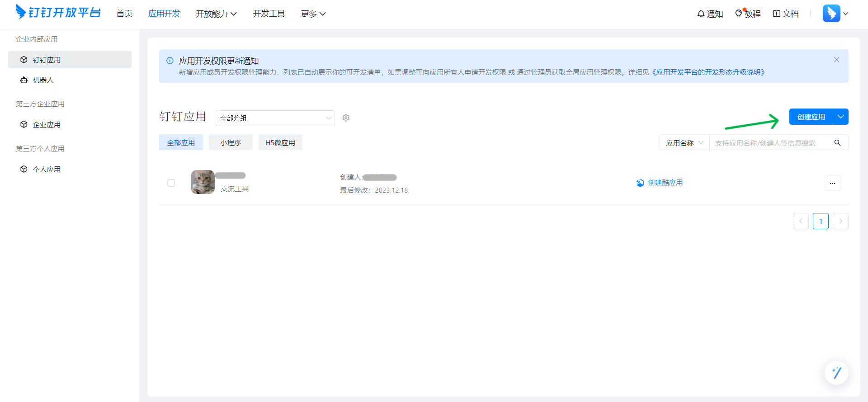Select the app row checkbox
Screen dimensions: 868x402
click(x=171, y=183)
